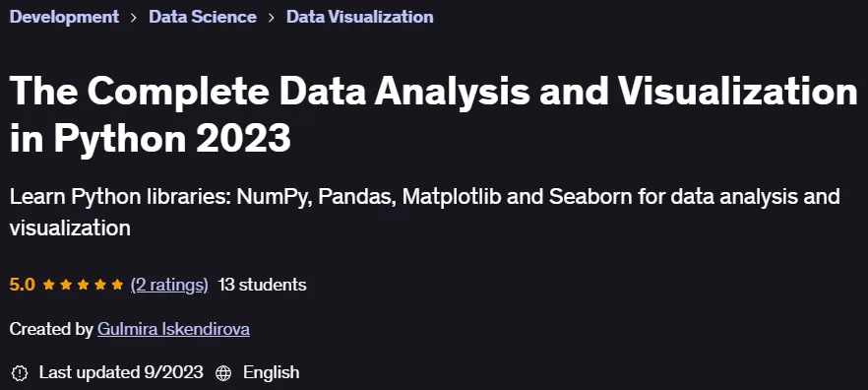868x390 pixels.
Task: Click the Last updated 9/2023 text
Action: pyautogui.click(x=121, y=372)
